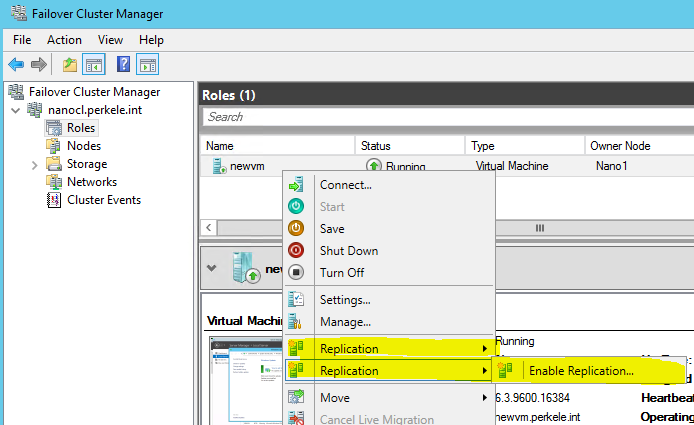Toggle the Show/Hide Console Tree toolbar icon
The image size is (694, 425).
[94, 65]
